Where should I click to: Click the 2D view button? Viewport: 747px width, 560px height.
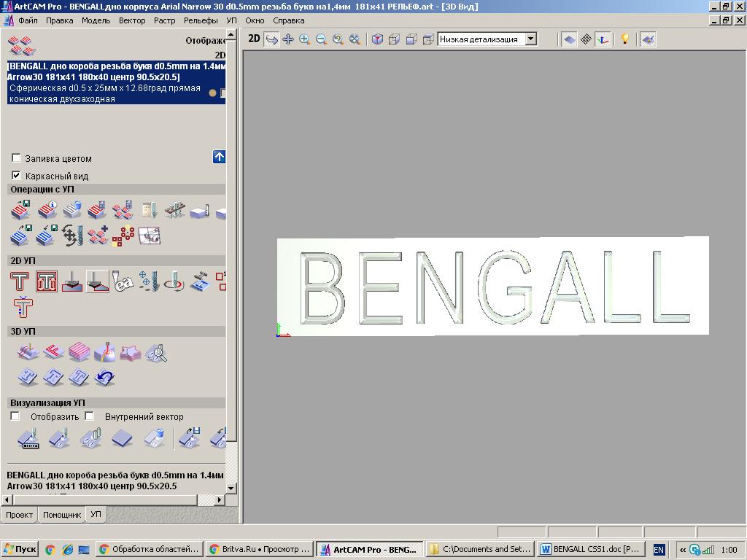[254, 39]
